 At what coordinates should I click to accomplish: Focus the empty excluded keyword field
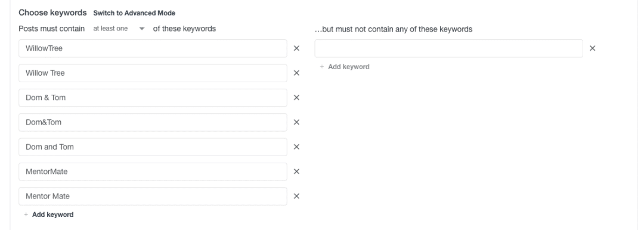448,48
